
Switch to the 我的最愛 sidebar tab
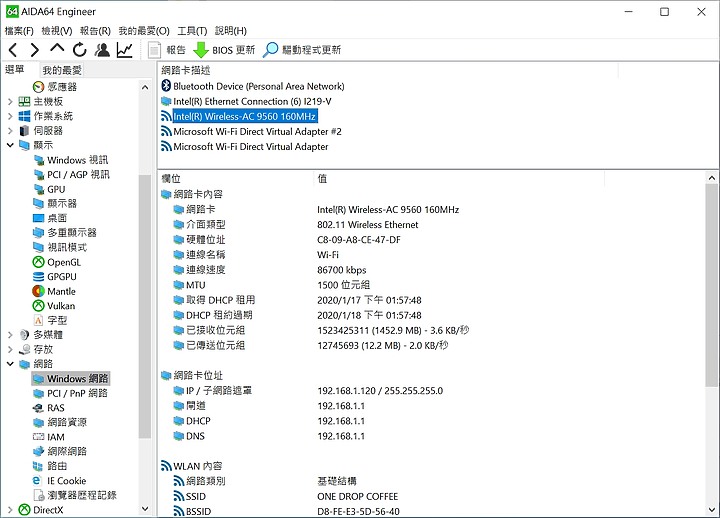click(x=62, y=70)
